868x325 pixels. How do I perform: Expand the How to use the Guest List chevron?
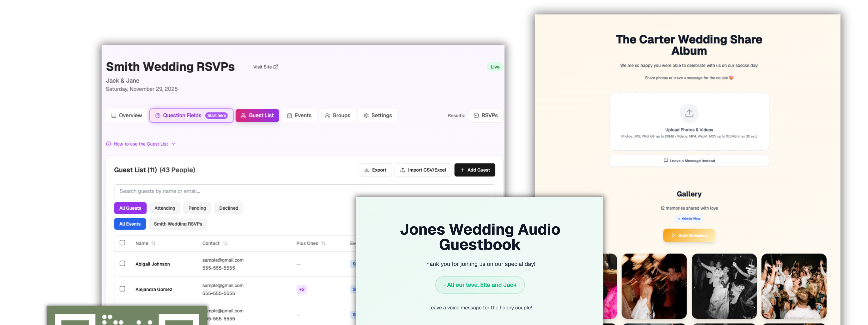coord(173,144)
